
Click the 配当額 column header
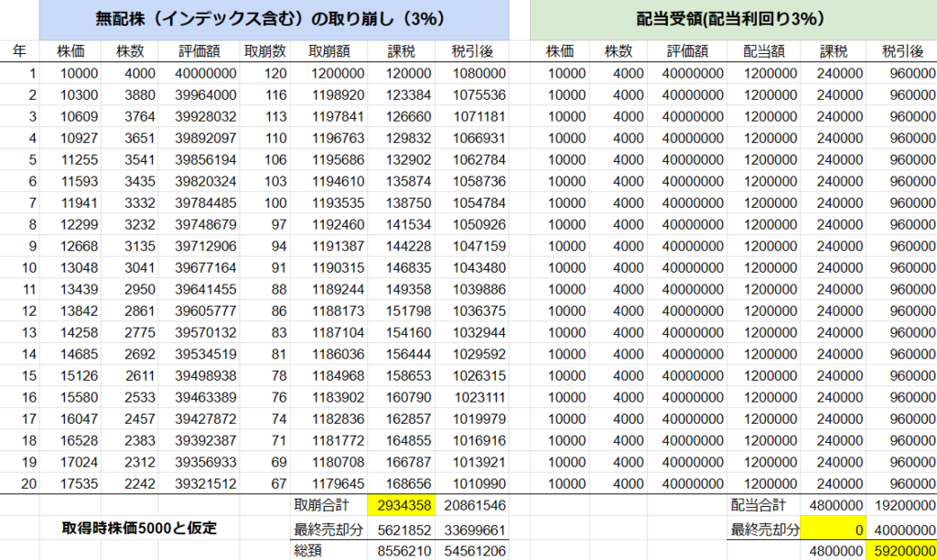763,52
